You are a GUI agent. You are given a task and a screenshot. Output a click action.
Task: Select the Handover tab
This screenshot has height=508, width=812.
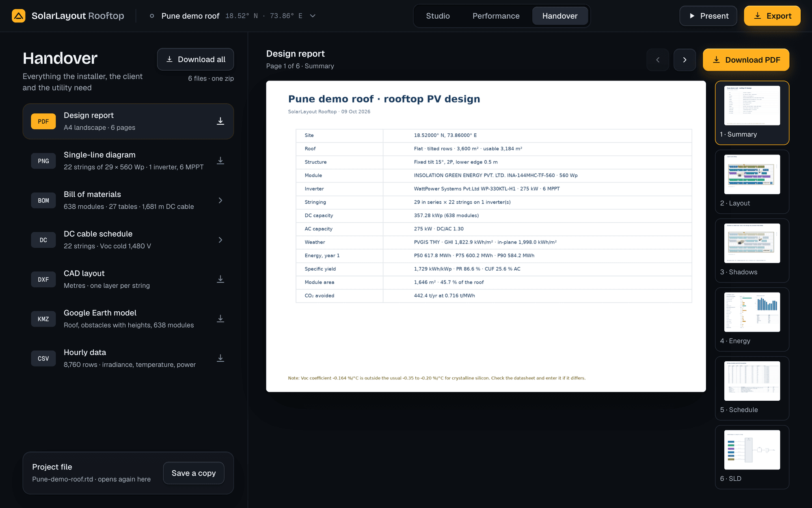tap(560, 16)
